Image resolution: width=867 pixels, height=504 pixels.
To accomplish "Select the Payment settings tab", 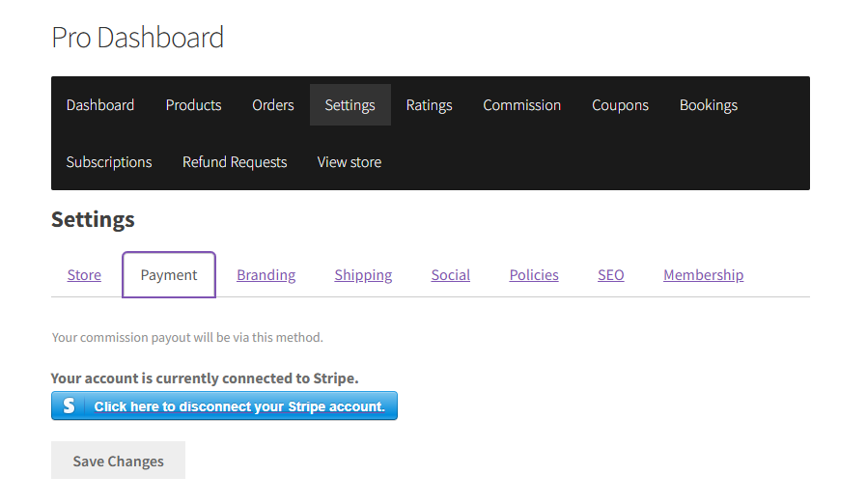I will click(x=169, y=275).
